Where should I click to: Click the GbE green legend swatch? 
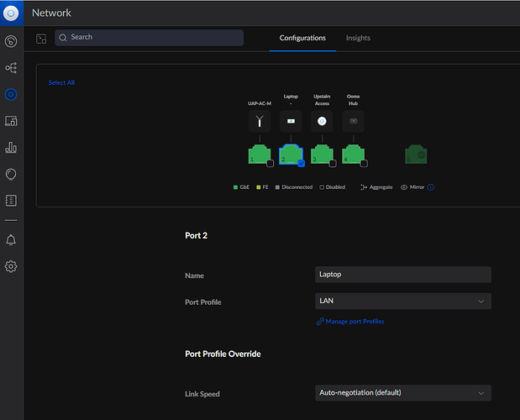[x=235, y=187]
